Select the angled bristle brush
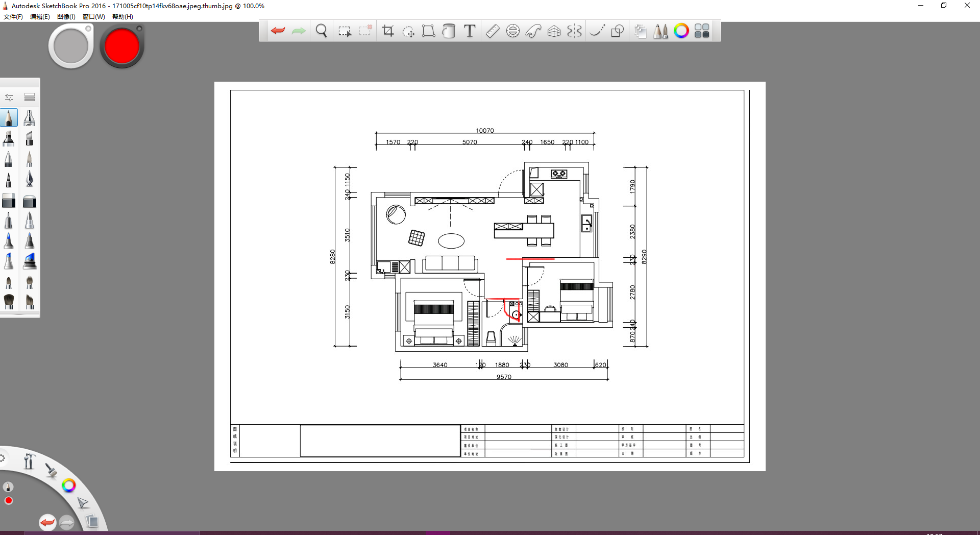This screenshot has height=535, width=980. point(30,302)
